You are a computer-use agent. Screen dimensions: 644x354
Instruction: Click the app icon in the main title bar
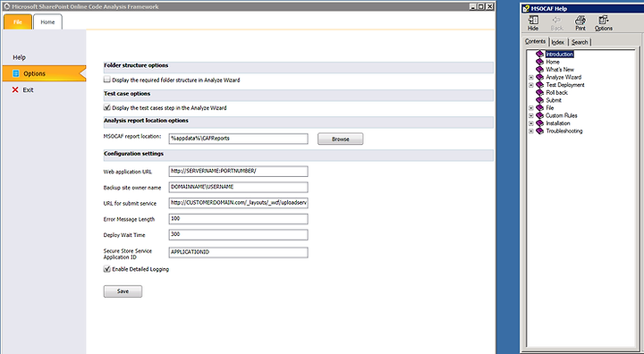tap(6, 6)
